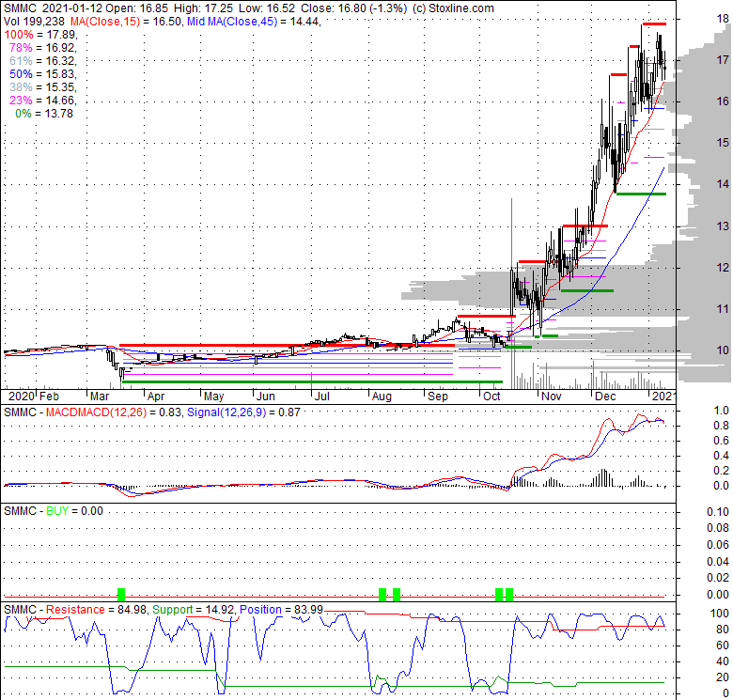Click the second green buy signal in October
733x700 pixels.
(x=509, y=594)
